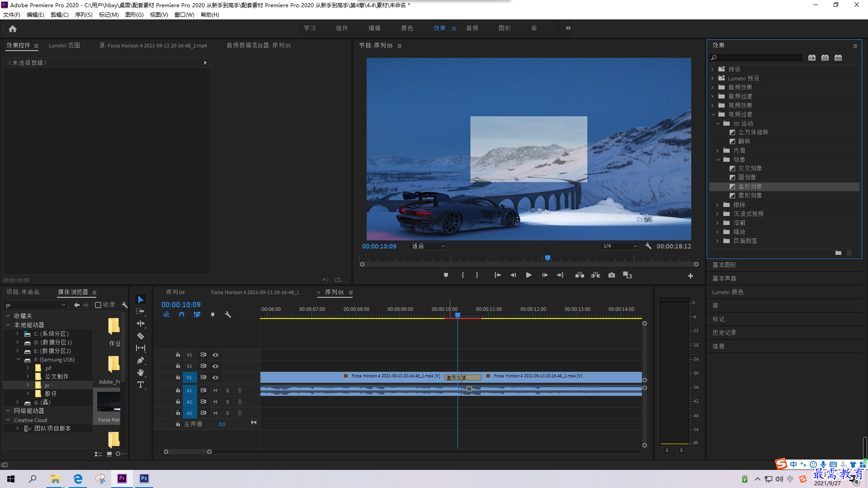This screenshot has width=868, height=488.
Task: Select the 菱形划像 transition
Action: [x=750, y=195]
